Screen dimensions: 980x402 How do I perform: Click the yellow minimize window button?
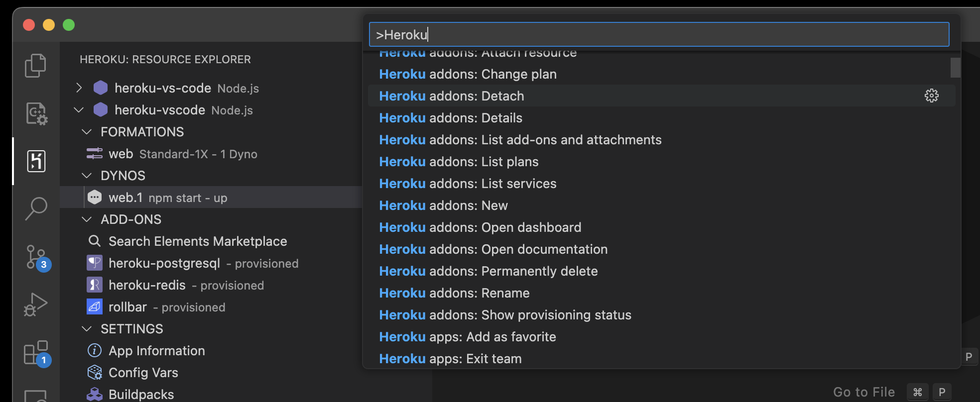(49, 25)
